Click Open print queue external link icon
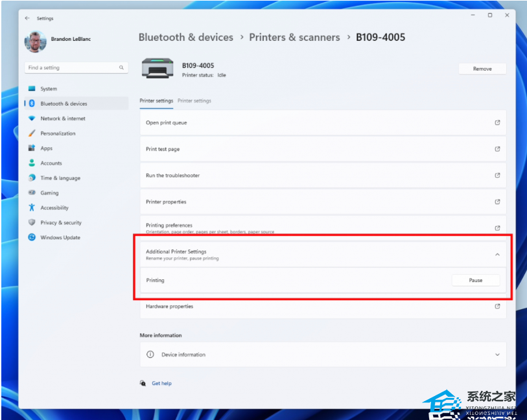527x420 pixels. [497, 122]
